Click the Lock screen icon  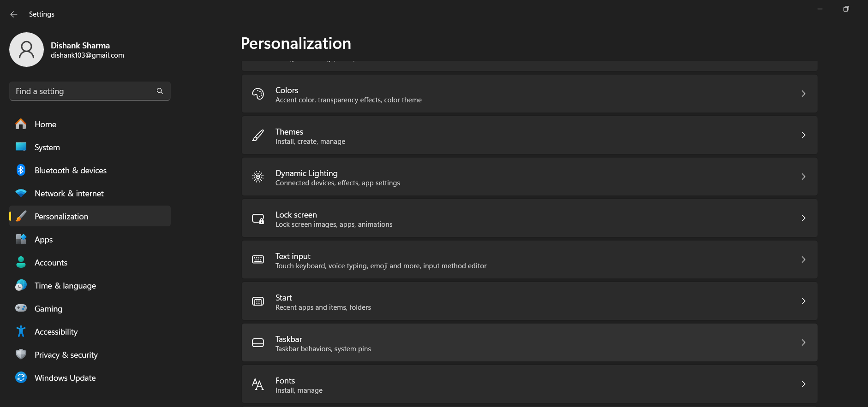[x=258, y=218]
